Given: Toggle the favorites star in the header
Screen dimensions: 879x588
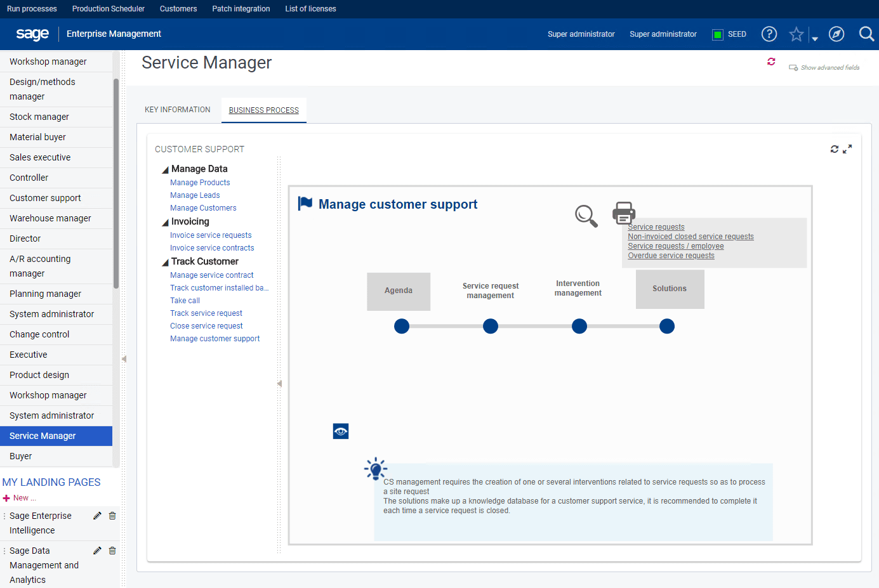Looking at the screenshot, I should (x=796, y=34).
